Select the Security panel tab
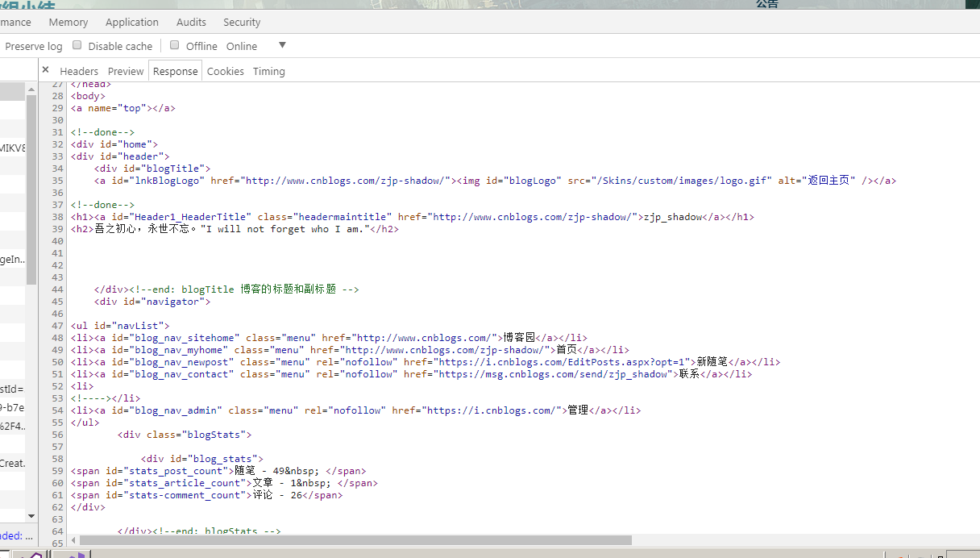Viewport: 980px width, 558px height. tap(242, 22)
